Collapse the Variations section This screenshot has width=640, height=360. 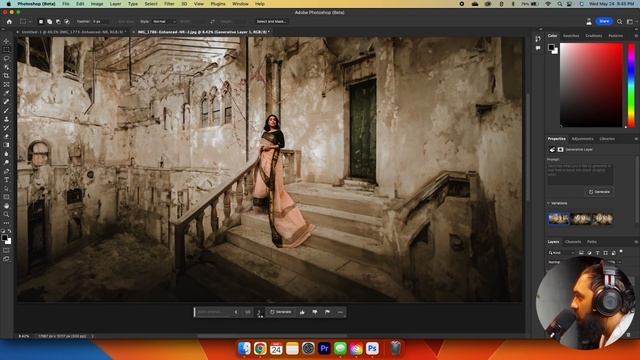(549, 203)
